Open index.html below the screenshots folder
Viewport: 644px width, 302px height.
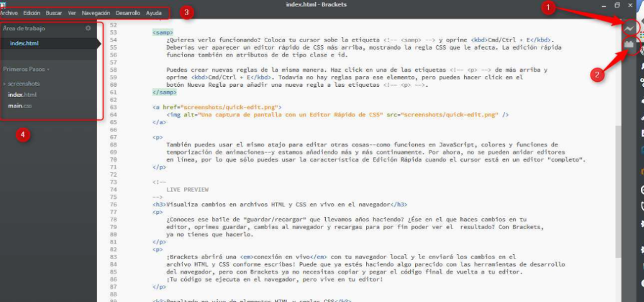tap(22, 95)
